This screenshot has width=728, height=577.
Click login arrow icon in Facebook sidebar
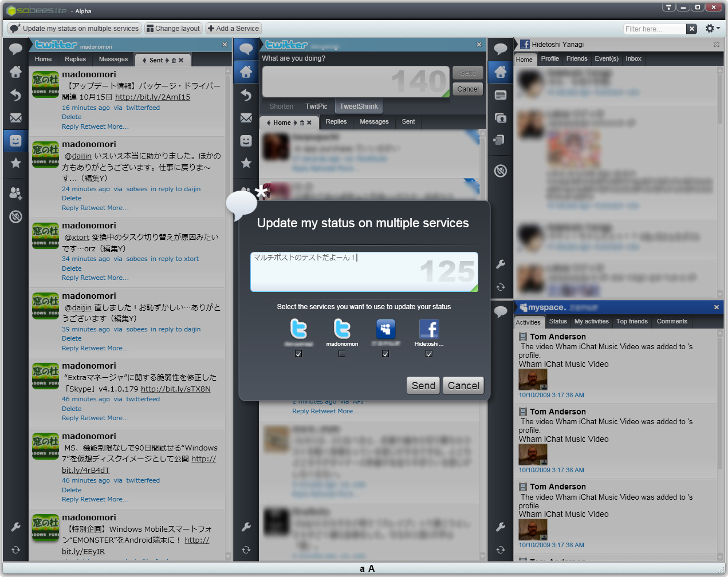point(500,140)
